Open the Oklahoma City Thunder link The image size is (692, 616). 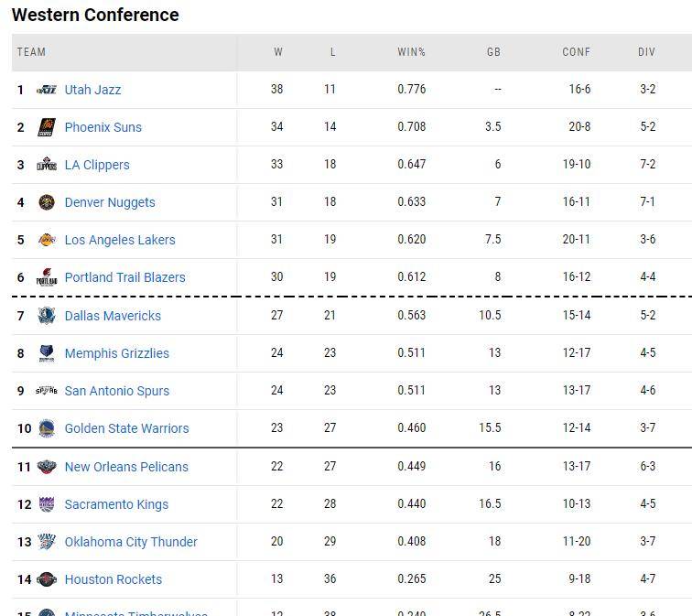click(131, 542)
